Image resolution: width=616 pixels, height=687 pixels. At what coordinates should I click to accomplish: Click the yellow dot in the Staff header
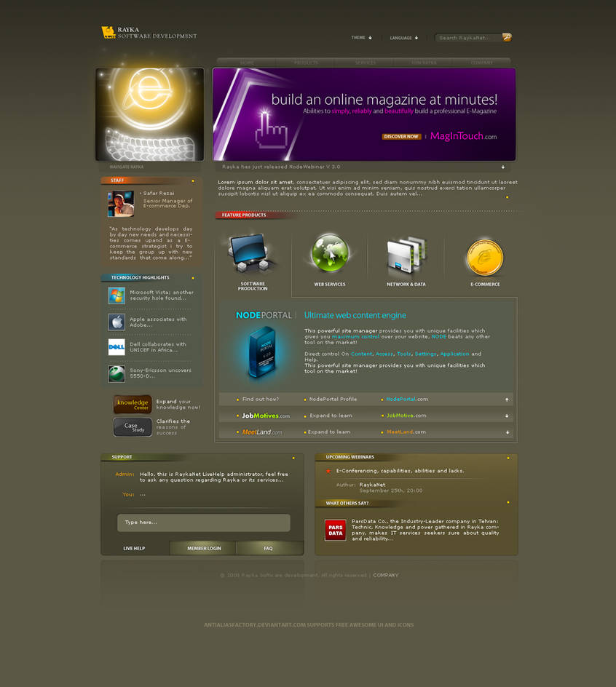click(193, 180)
